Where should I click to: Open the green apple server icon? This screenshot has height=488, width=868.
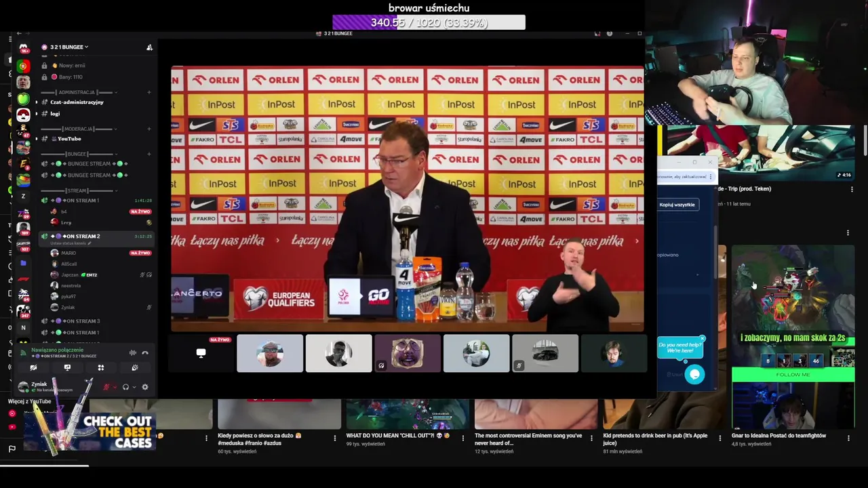pos(23,99)
